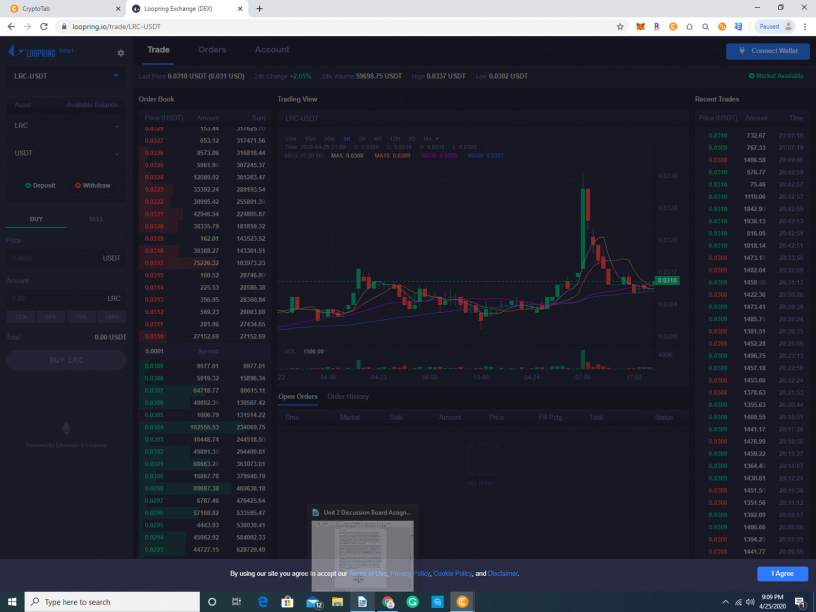Open Grammarly from the taskbar
The width and height of the screenshot is (816, 612).
click(413, 602)
